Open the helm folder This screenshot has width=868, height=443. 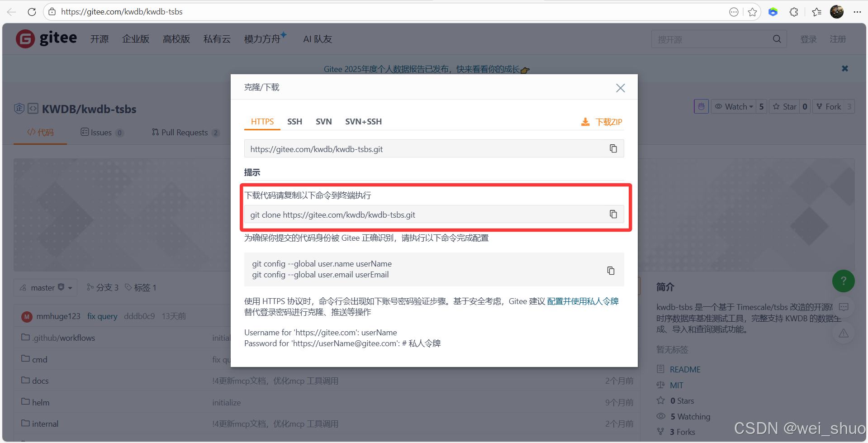(x=41, y=403)
